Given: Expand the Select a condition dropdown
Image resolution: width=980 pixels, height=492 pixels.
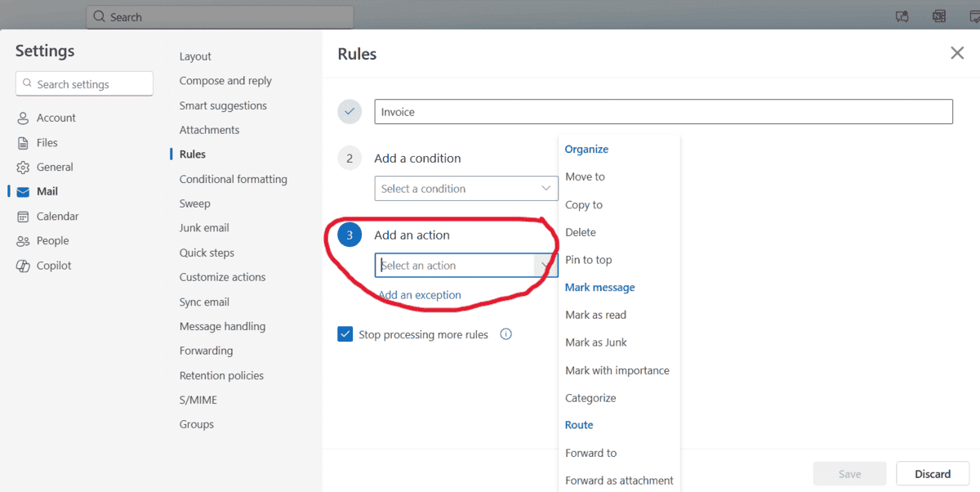Looking at the screenshot, I should (x=466, y=188).
